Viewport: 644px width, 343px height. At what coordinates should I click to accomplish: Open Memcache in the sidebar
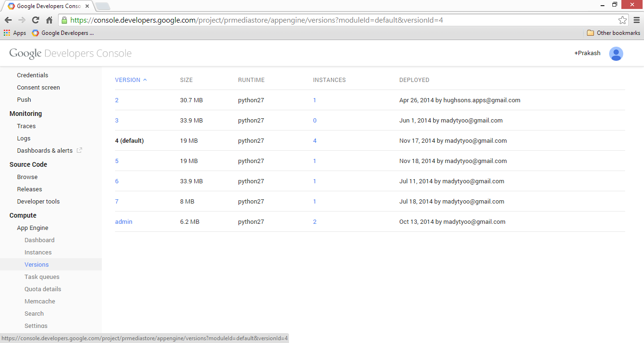pyautogui.click(x=40, y=302)
